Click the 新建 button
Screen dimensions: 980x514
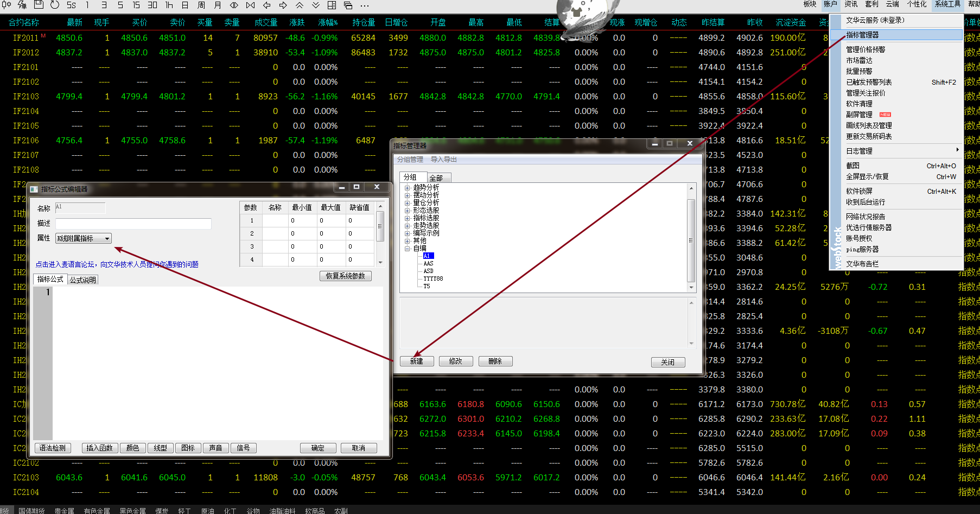tap(416, 361)
